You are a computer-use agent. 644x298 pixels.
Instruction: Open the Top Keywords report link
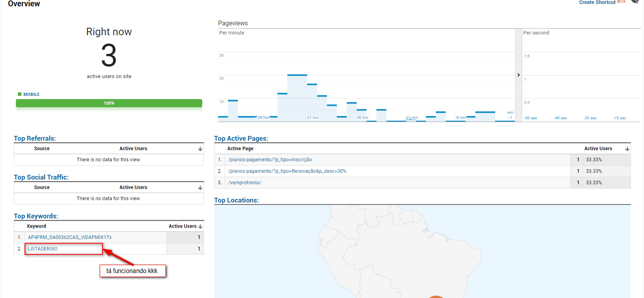click(36, 216)
